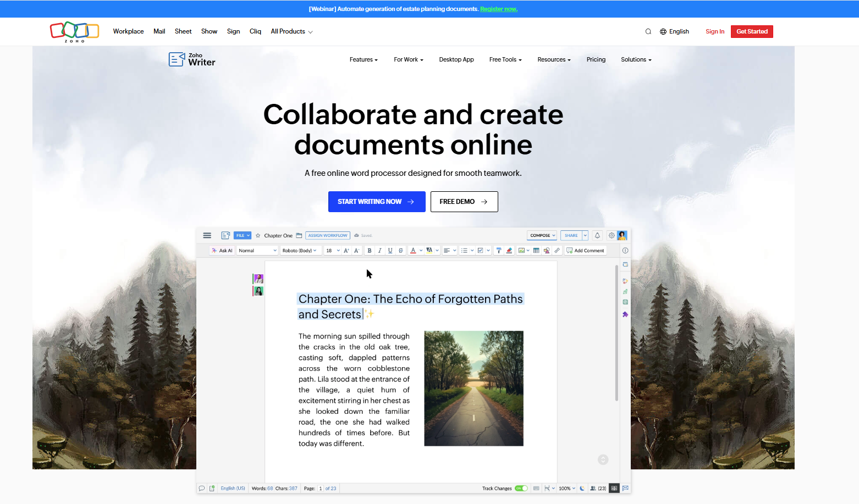Select the Format Painter icon

point(498,250)
